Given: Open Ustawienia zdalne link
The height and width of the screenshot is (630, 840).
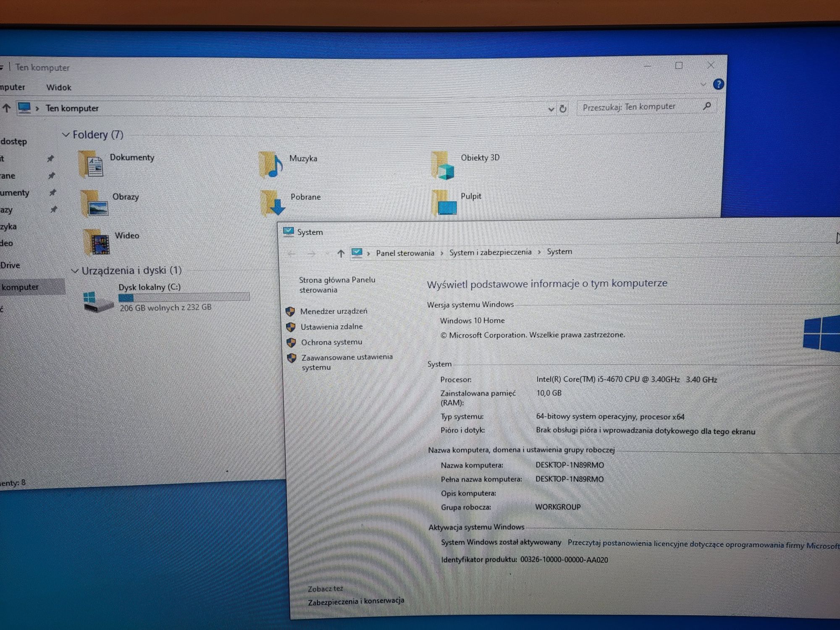Looking at the screenshot, I should pyautogui.click(x=331, y=326).
